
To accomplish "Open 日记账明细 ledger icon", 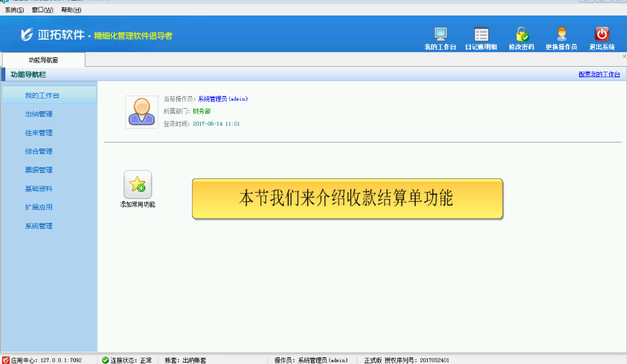I will pos(481,35).
